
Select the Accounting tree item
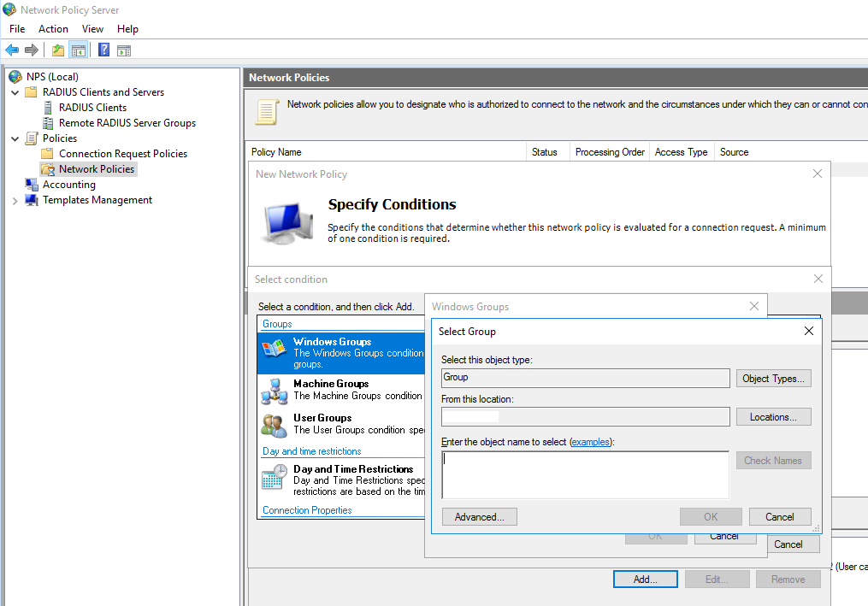(x=69, y=185)
